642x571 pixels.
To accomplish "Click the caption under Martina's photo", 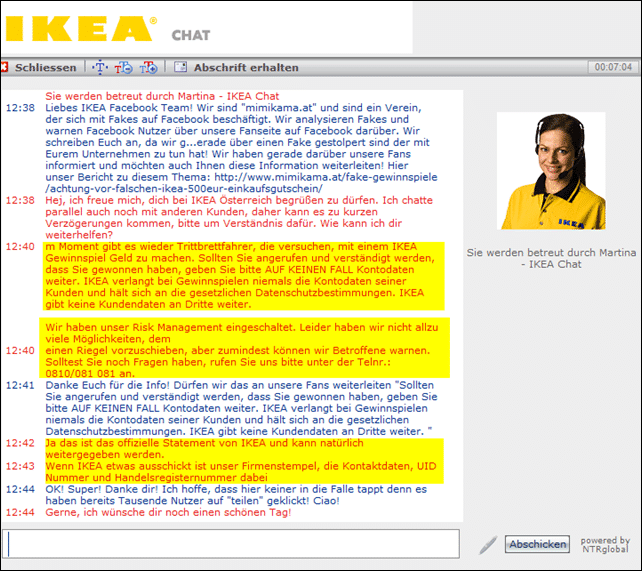I will pyautogui.click(x=551, y=258).
